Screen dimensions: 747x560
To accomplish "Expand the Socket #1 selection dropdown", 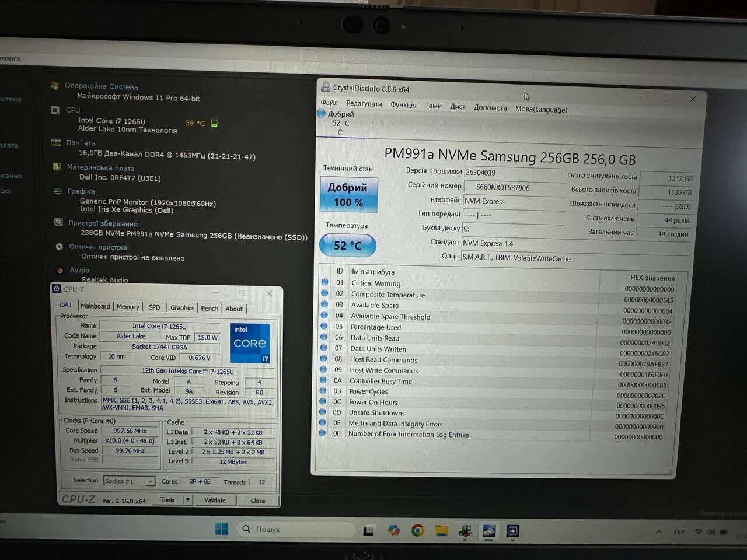I will pos(150,481).
